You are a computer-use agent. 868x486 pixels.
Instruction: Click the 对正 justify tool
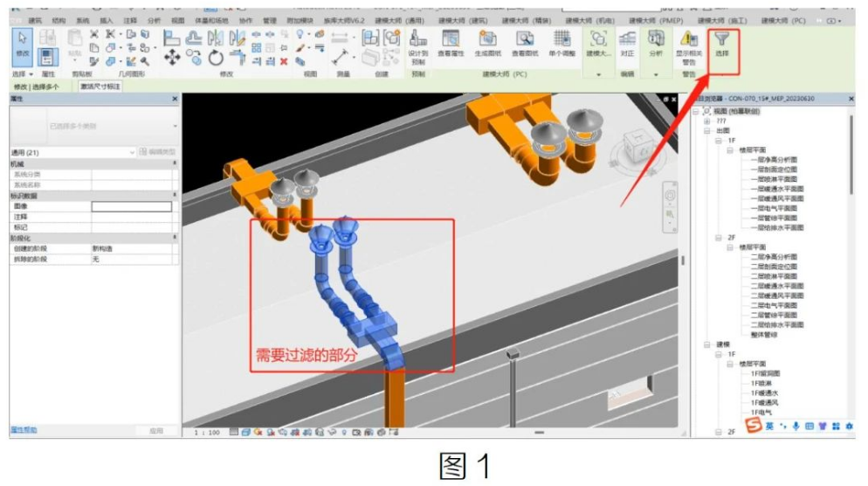point(627,44)
